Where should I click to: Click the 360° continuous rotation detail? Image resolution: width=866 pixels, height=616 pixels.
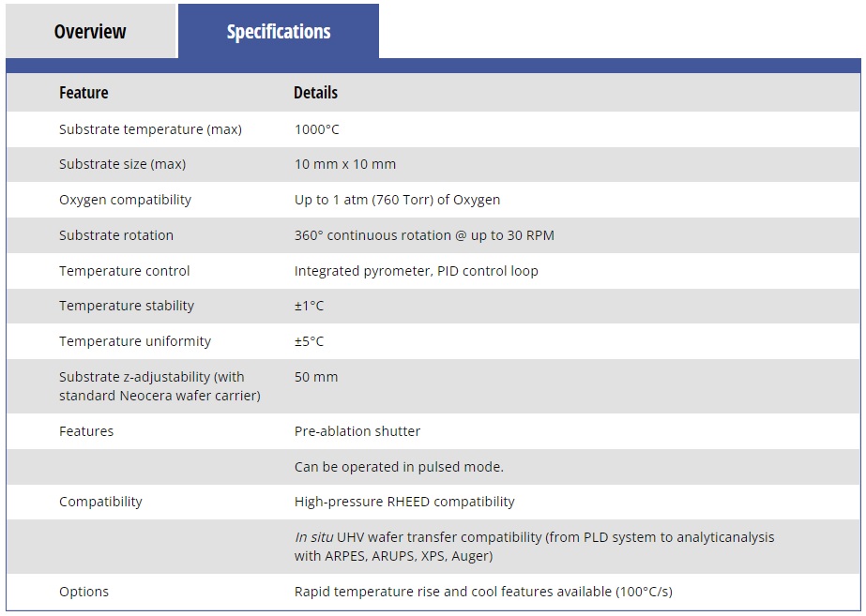[x=424, y=235]
